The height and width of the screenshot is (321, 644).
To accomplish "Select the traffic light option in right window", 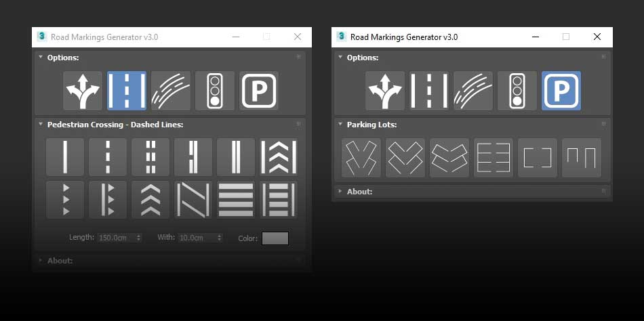I will point(517,91).
